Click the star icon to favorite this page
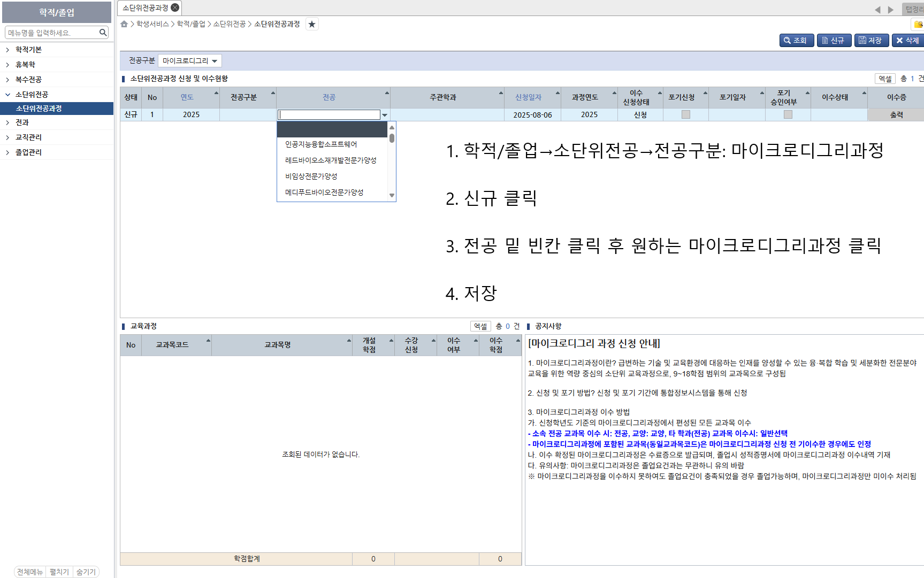 (x=312, y=24)
